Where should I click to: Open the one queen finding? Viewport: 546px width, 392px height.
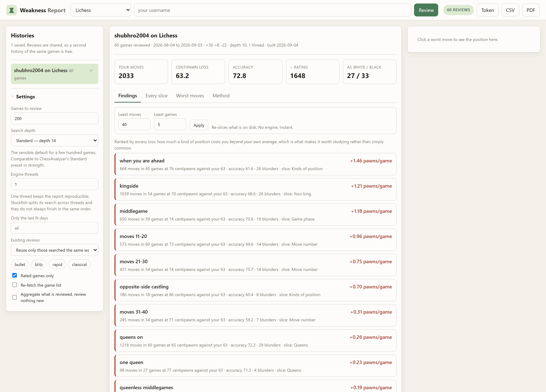point(255,366)
